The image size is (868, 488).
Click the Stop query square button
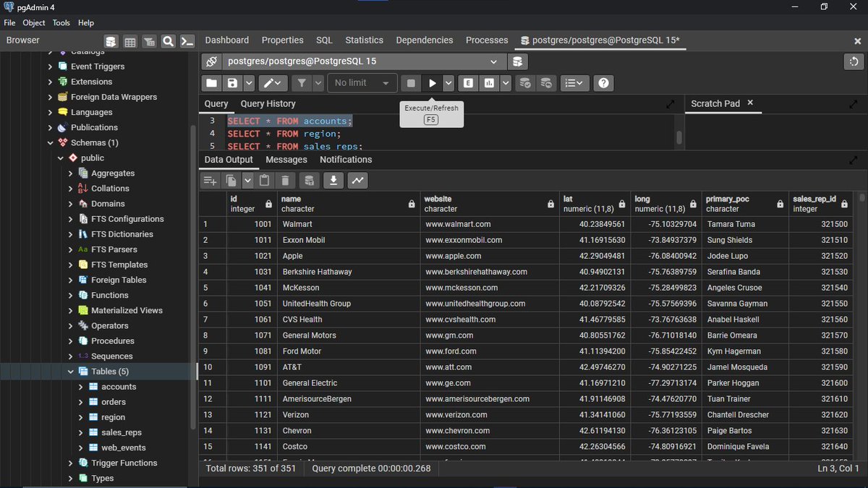point(411,83)
